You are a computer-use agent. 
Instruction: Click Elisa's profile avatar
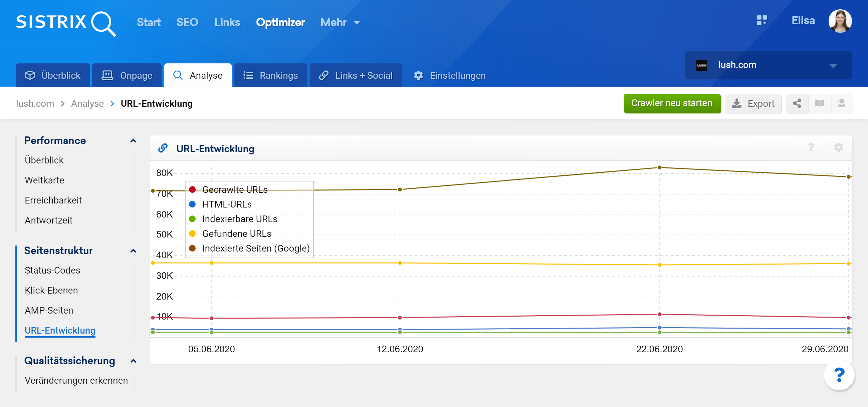[x=840, y=21]
